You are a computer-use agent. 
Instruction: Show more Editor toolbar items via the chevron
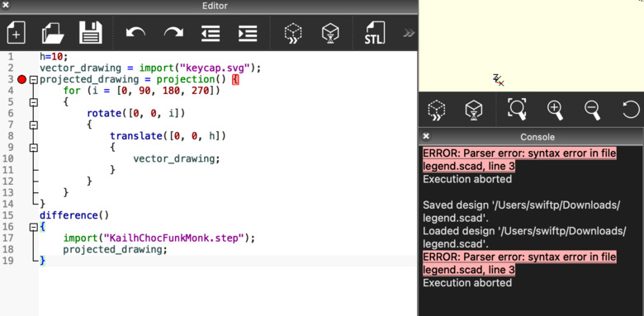point(409,33)
